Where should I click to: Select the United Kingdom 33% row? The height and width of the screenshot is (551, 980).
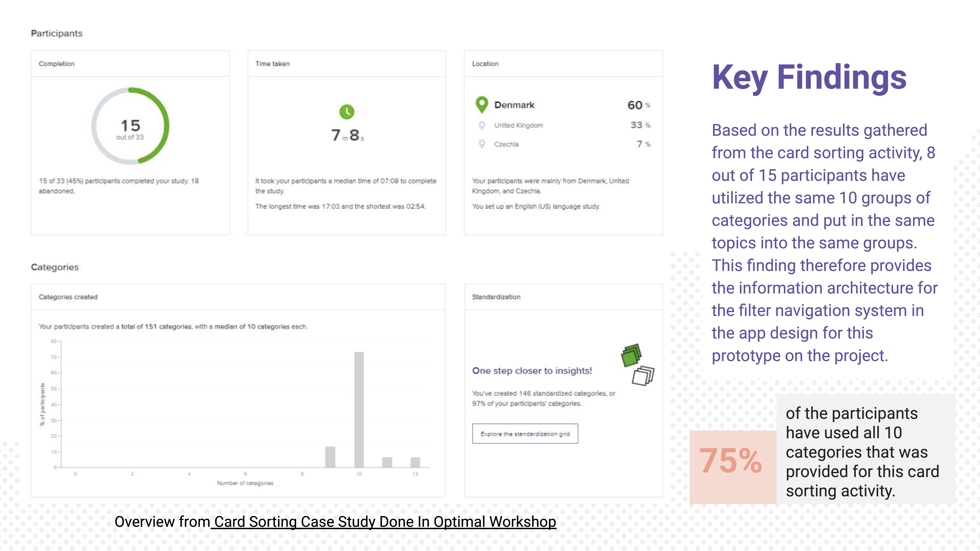point(563,125)
